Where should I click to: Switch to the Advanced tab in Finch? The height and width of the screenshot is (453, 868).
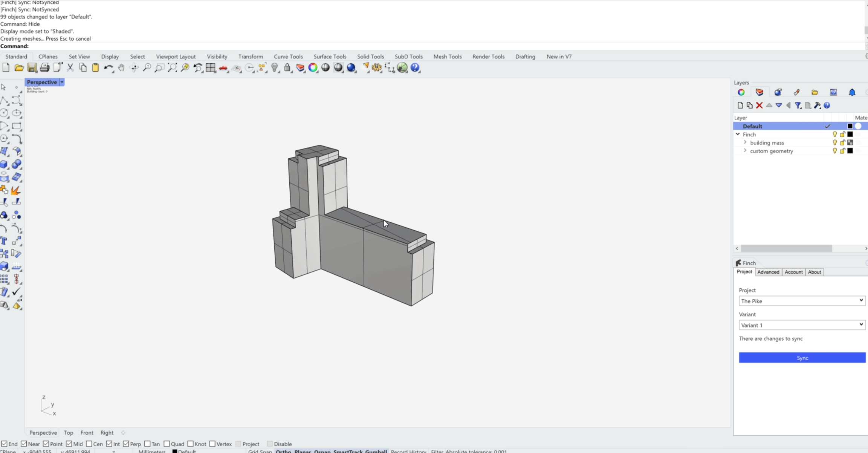[x=768, y=272]
